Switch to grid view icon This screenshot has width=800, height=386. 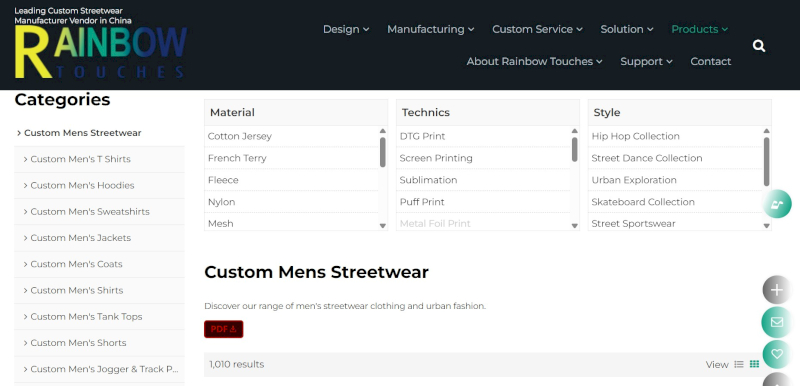755,364
